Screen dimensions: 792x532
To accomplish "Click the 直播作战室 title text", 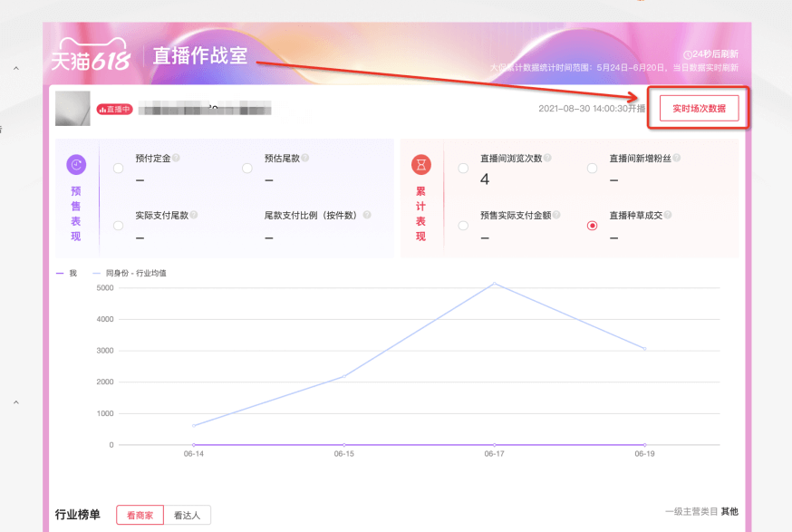I will click(x=200, y=55).
